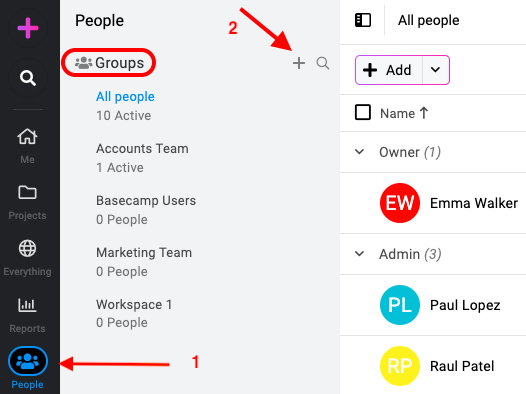
Task: Click the RP avatar circle
Action: click(x=400, y=366)
